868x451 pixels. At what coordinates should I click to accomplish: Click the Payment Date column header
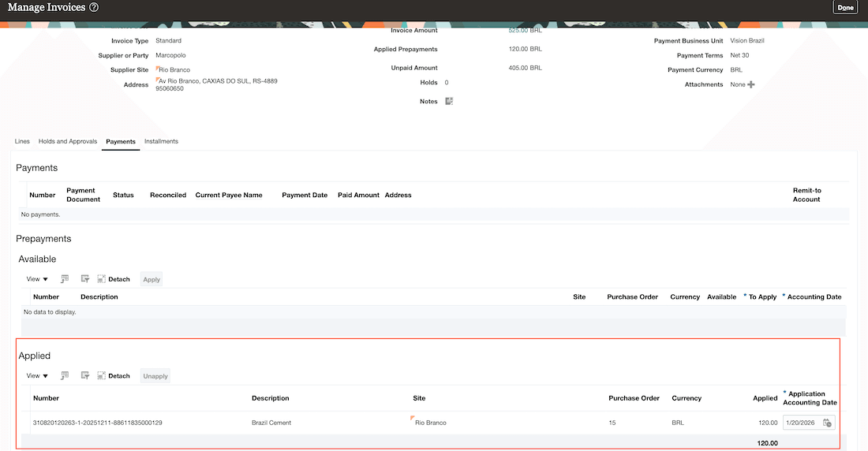[x=305, y=195]
